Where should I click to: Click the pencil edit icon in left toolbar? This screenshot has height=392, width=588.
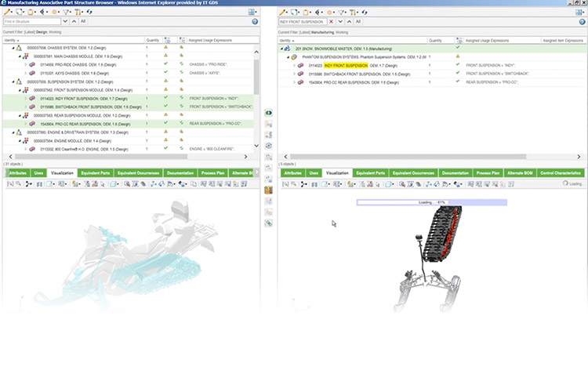(x=8, y=13)
